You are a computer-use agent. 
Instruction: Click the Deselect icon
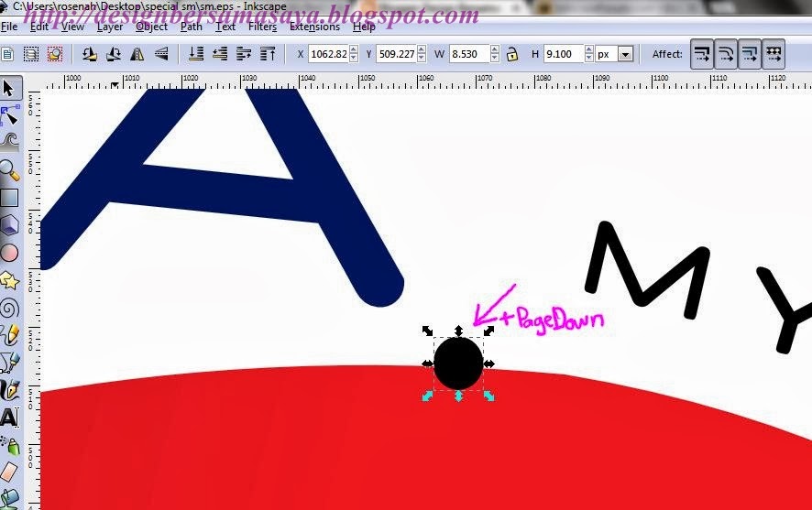tap(55, 54)
